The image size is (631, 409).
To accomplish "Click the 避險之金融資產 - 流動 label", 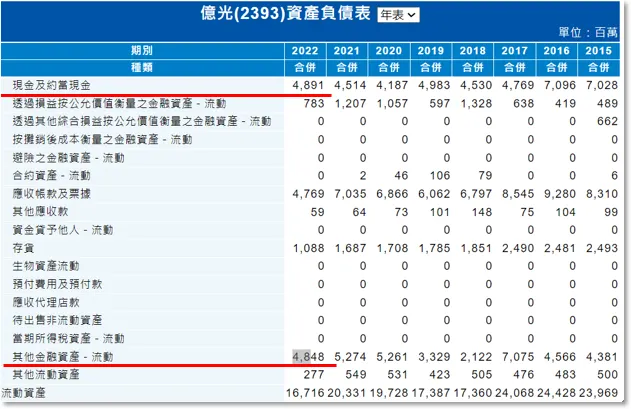I will (x=68, y=158).
